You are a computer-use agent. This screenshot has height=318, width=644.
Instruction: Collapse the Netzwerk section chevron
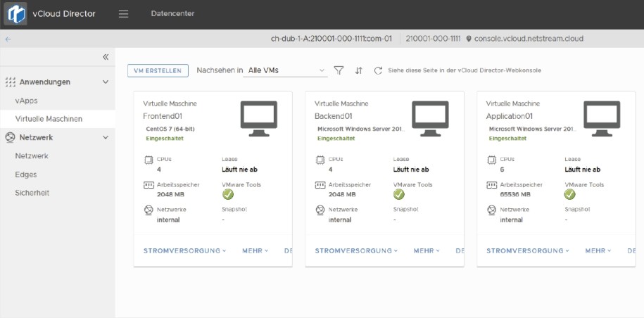click(106, 137)
